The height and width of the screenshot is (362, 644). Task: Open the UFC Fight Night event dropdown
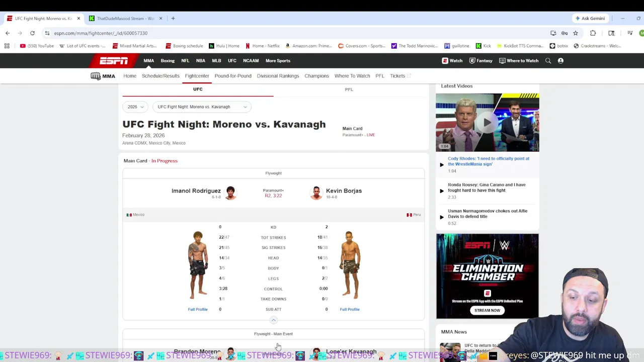click(x=202, y=107)
